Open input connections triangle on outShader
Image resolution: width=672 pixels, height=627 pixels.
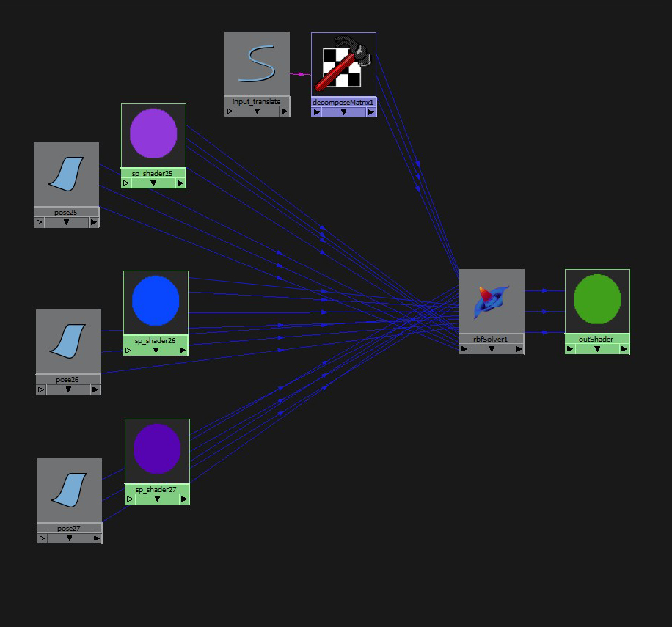570,349
